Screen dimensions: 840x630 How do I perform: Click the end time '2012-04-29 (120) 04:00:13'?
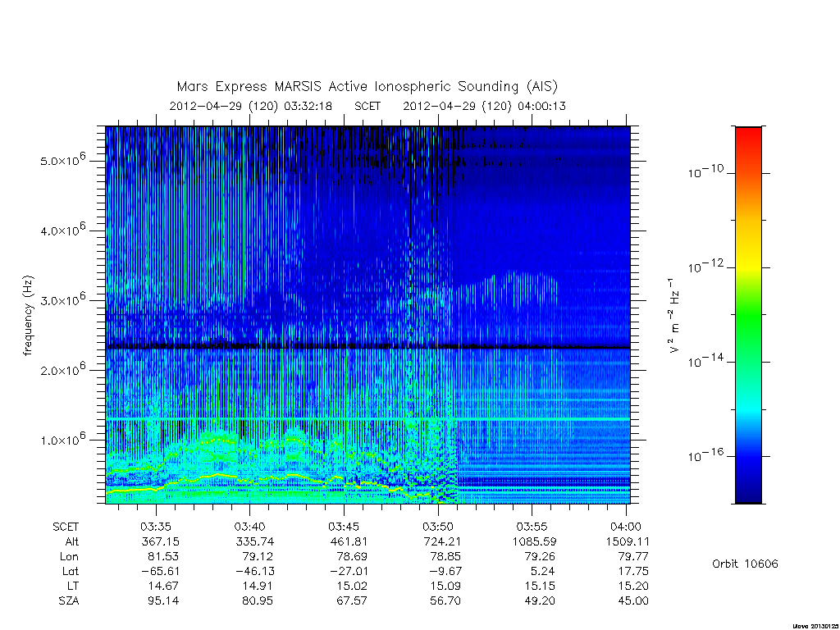coord(484,106)
